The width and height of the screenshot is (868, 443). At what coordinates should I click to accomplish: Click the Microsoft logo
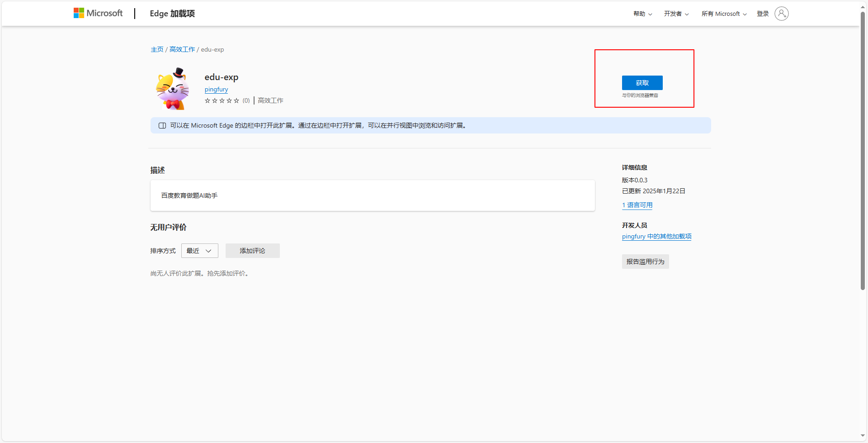coord(98,14)
